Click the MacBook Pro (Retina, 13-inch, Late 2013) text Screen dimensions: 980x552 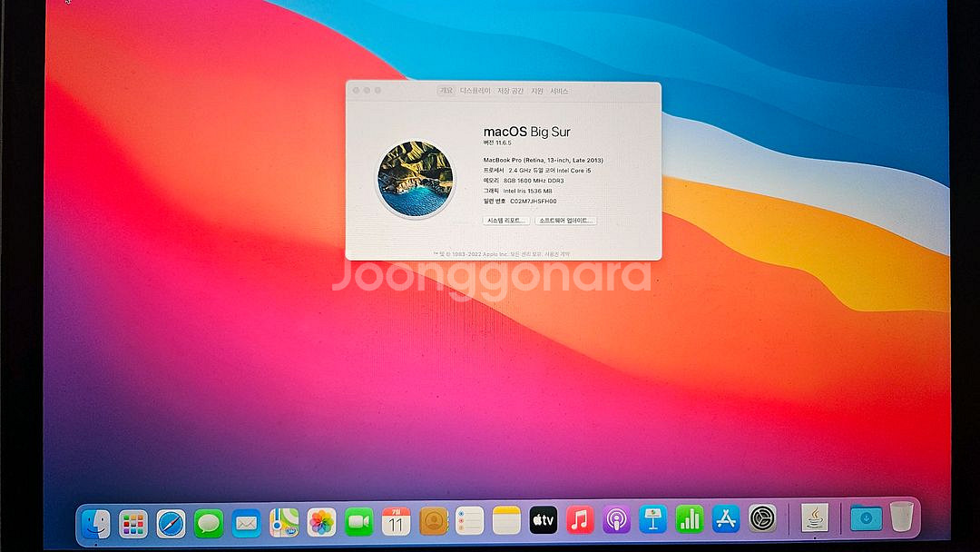tap(544, 160)
